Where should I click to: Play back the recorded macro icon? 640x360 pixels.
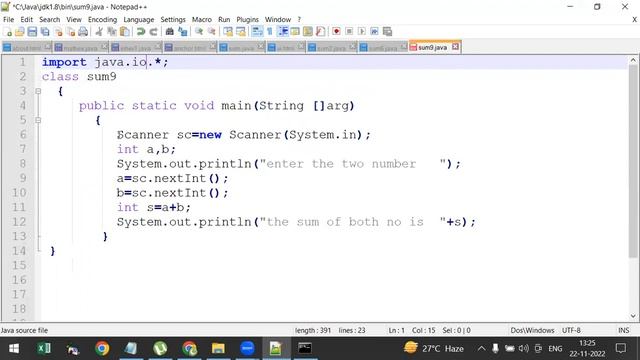click(362, 31)
